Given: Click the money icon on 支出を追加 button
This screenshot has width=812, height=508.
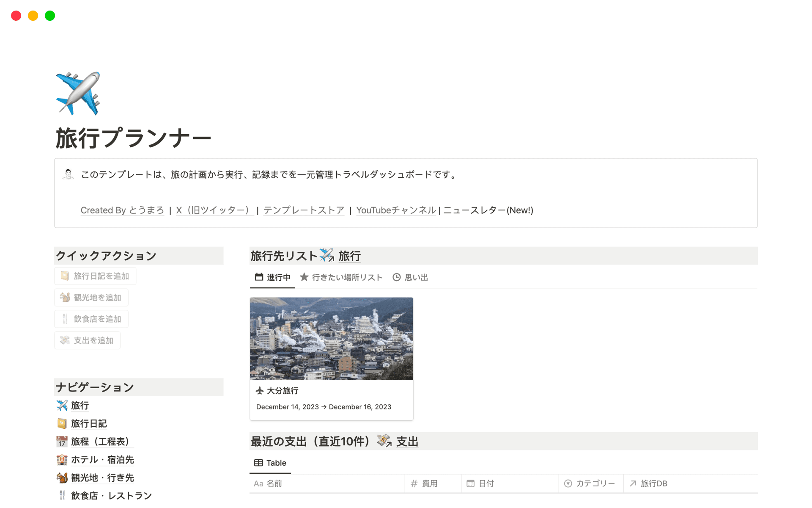Looking at the screenshot, I should 65,340.
